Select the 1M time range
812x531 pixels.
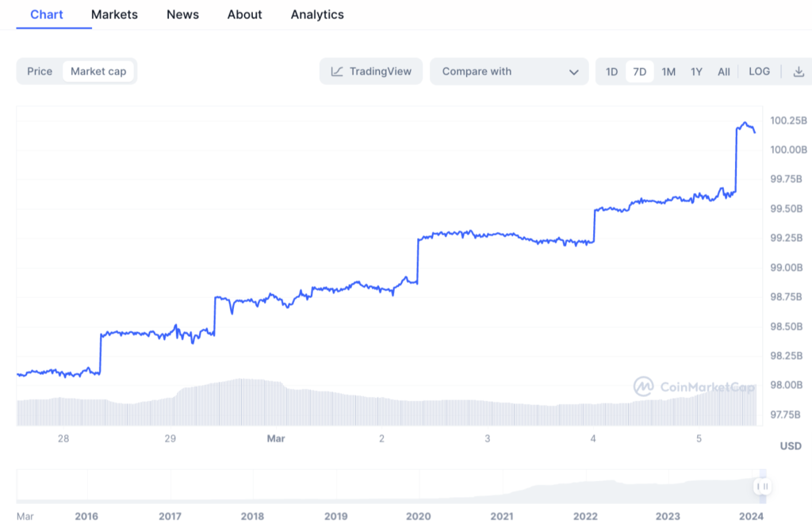click(668, 71)
